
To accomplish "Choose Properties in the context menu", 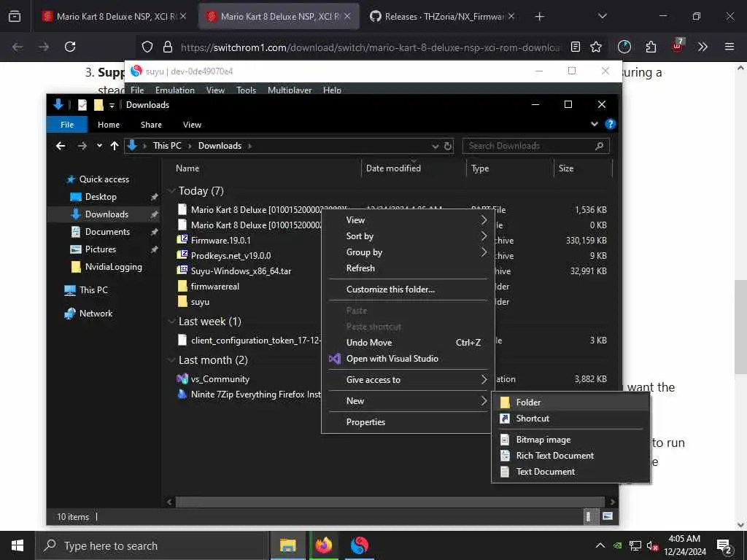I will (x=409, y=422).
